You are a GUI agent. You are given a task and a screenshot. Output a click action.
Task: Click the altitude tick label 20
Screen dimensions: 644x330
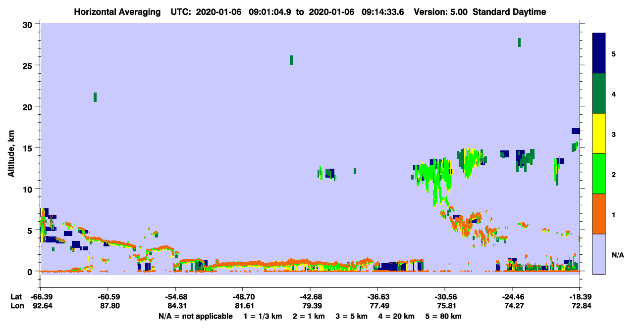point(29,106)
